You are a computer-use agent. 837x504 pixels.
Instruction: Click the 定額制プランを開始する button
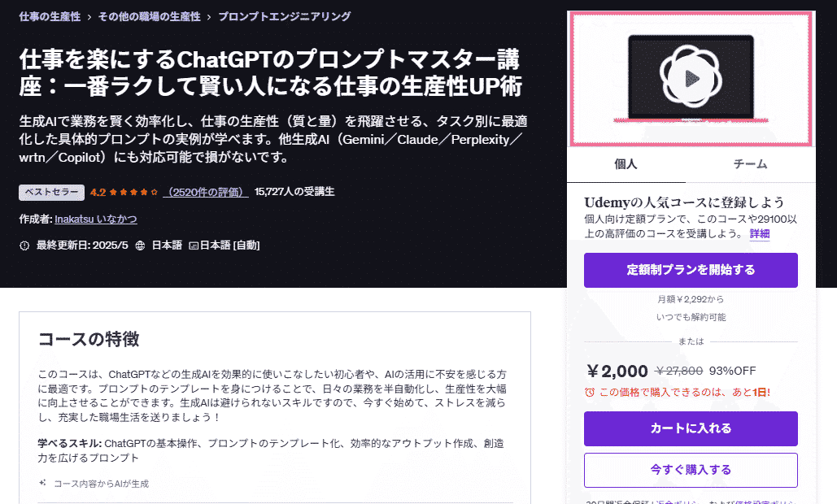[x=690, y=270]
